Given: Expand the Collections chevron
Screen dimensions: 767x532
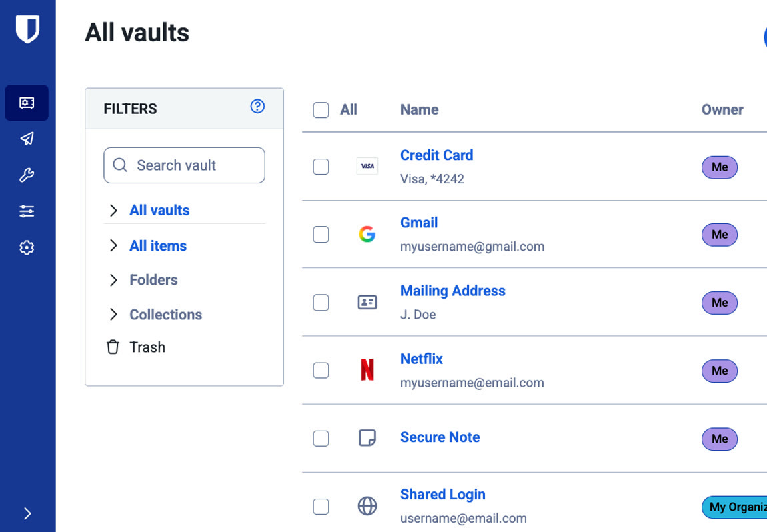Looking at the screenshot, I should (x=113, y=315).
